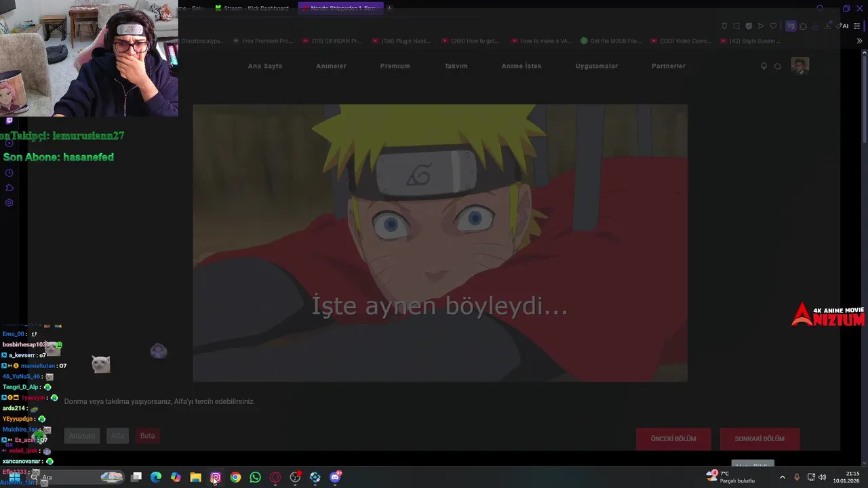Show hidden system tray icons
This screenshot has width=868, height=488.
coord(782,477)
